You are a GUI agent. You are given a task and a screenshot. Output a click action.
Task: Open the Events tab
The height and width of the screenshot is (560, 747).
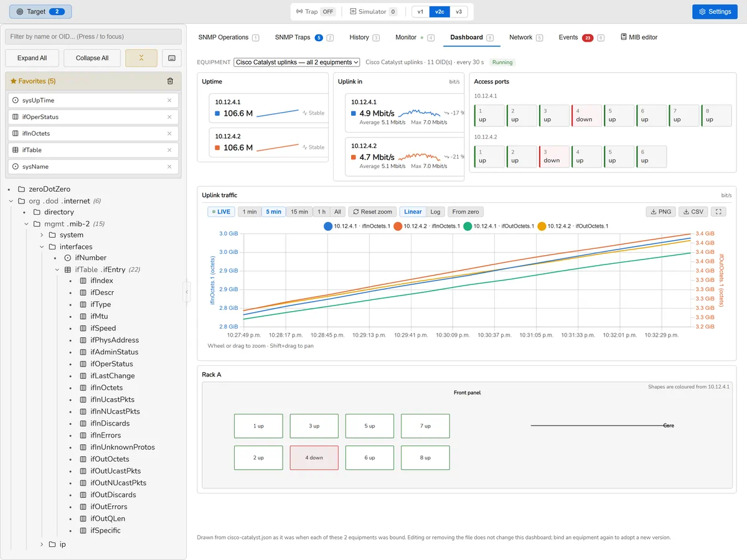581,37
